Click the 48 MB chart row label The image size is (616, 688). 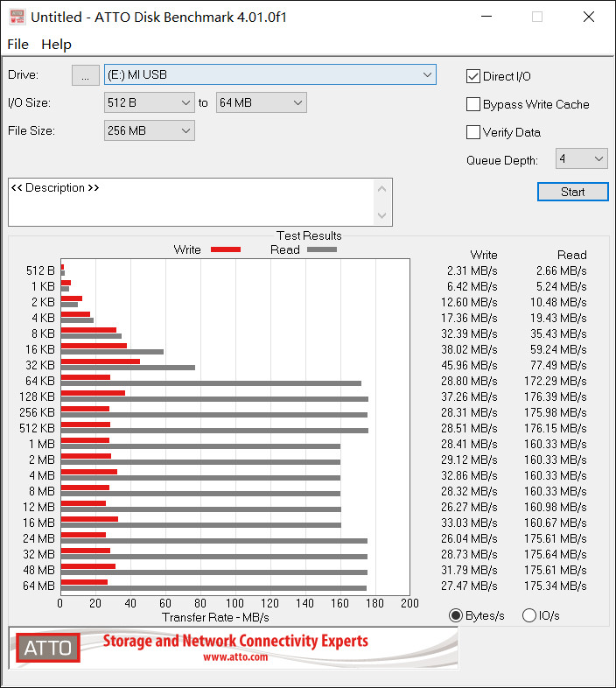(38, 570)
